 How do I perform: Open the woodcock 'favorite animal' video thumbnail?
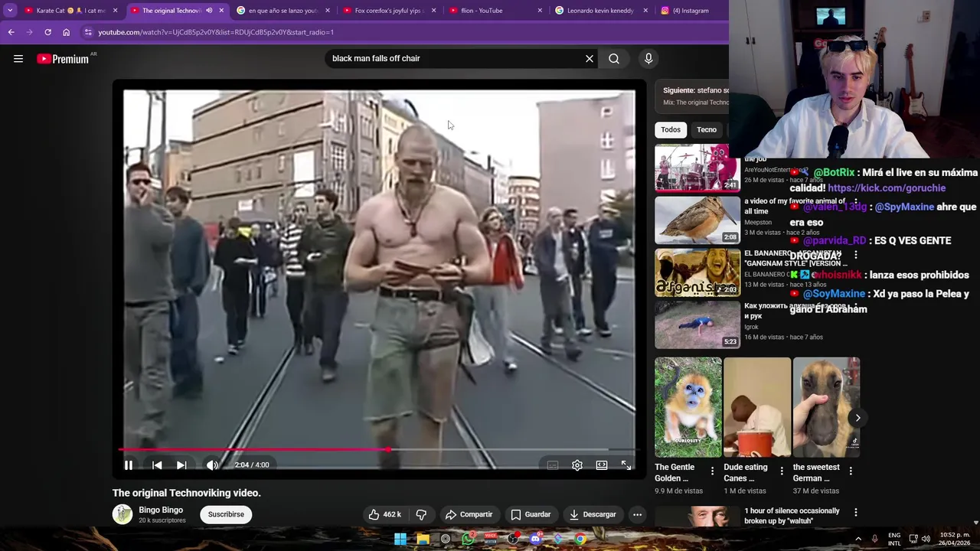tap(697, 220)
